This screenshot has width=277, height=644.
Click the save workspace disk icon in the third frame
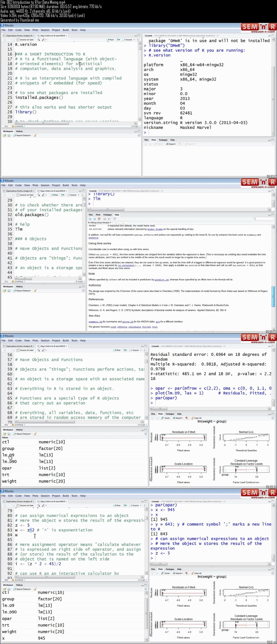tap(9, 434)
